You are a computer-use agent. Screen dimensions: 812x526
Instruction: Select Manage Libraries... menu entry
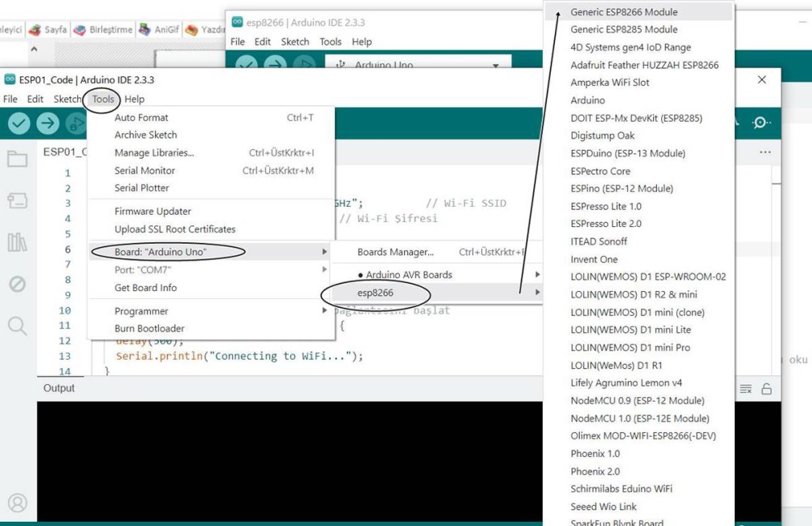point(211,152)
